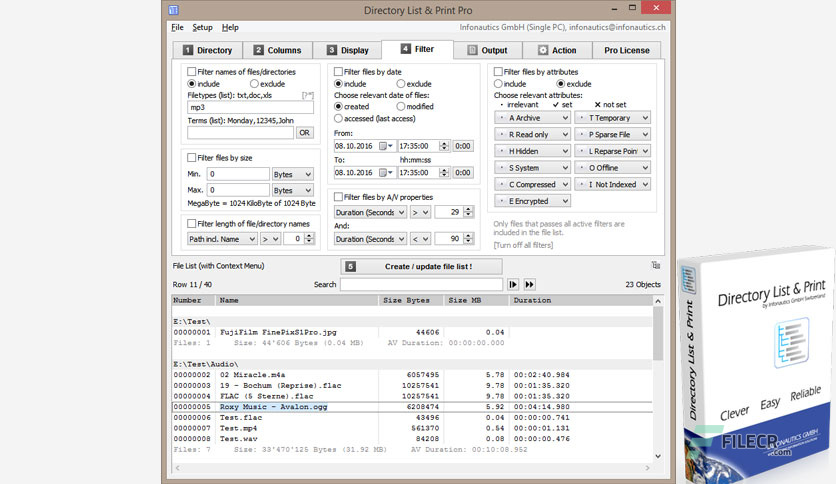Open the Max size unit Bytes dropdown
Viewport: 836px width, 484px height.
click(292, 190)
